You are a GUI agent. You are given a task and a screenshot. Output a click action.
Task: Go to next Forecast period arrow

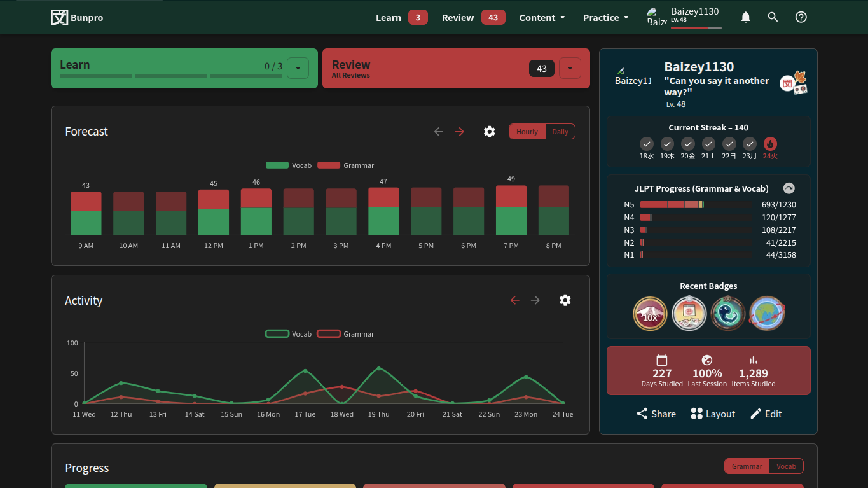pyautogui.click(x=460, y=132)
